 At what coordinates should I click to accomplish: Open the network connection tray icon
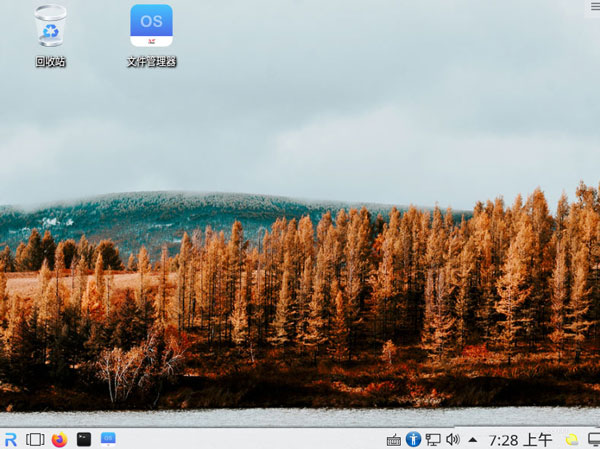(x=433, y=439)
